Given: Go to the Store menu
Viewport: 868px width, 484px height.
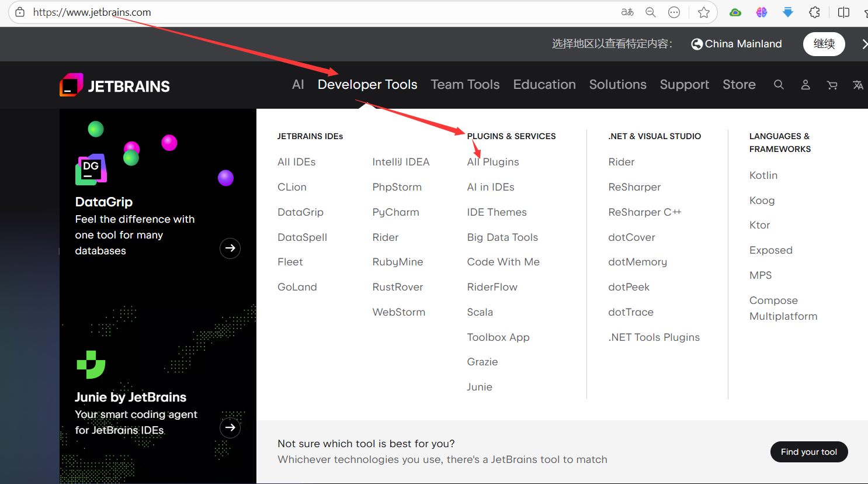Looking at the screenshot, I should [x=739, y=85].
